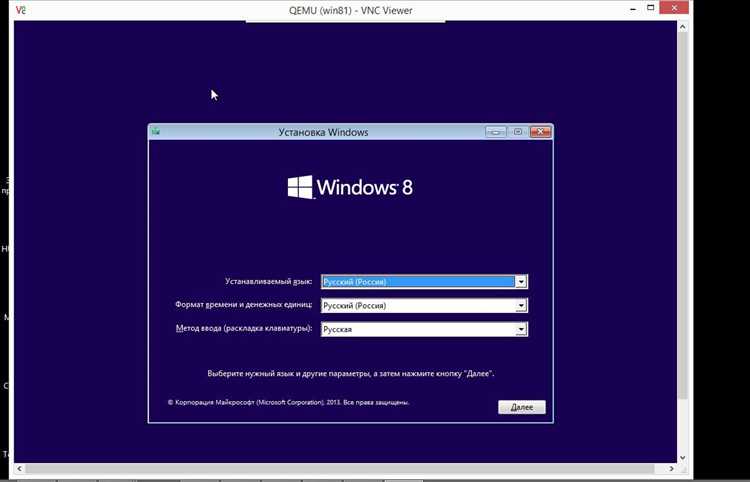750x482 pixels.
Task: Click the vertical scrollbar thumb
Action: click(683, 215)
